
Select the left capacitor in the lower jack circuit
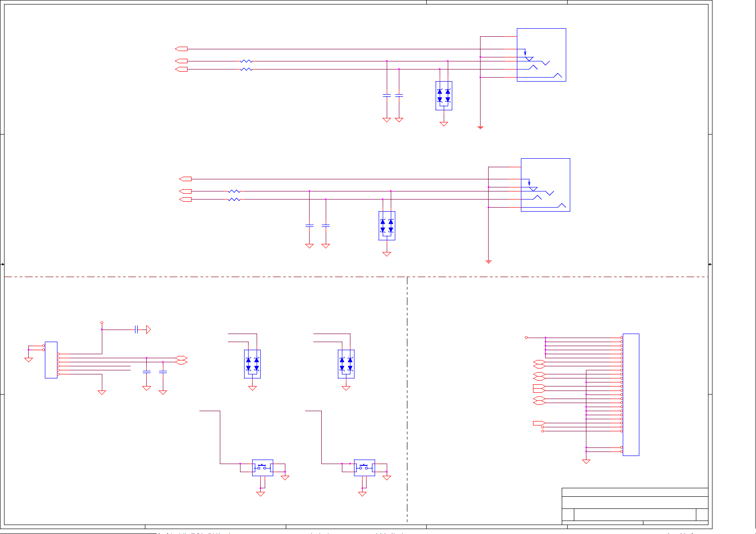[309, 226]
